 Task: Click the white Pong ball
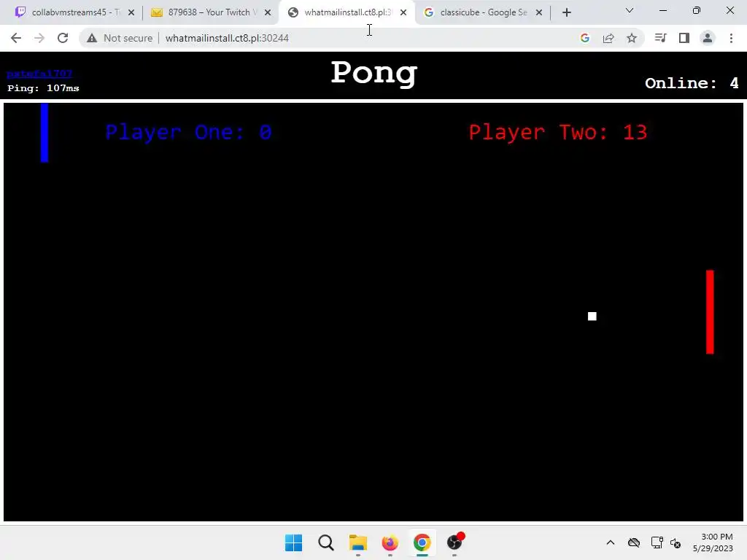[592, 316]
